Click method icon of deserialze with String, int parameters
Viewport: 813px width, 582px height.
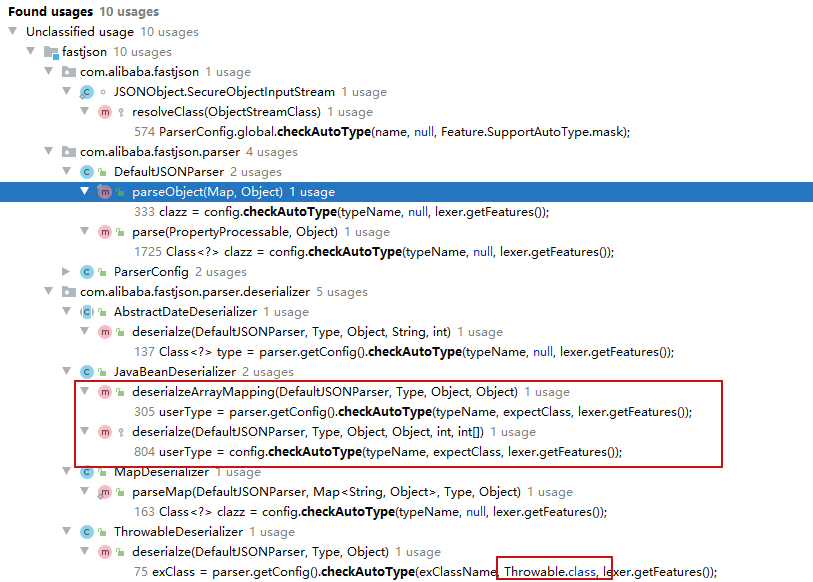tap(105, 332)
